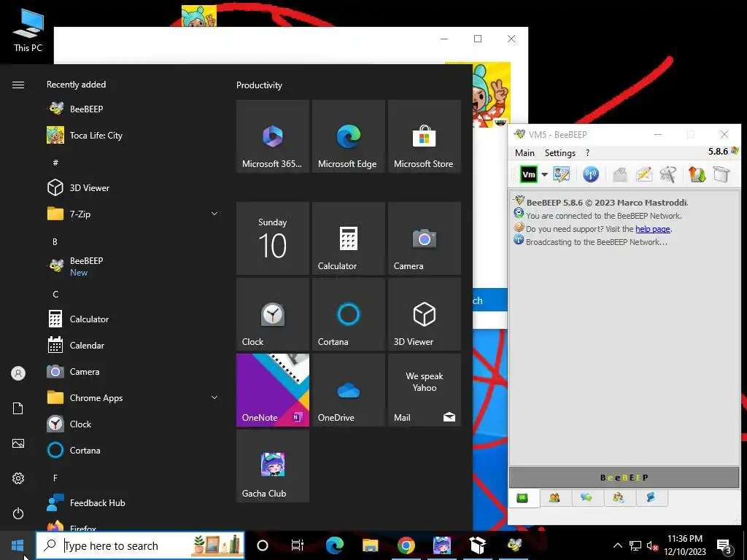747x560 pixels.
Task: Click the Power button in Start rail
Action: [18, 513]
